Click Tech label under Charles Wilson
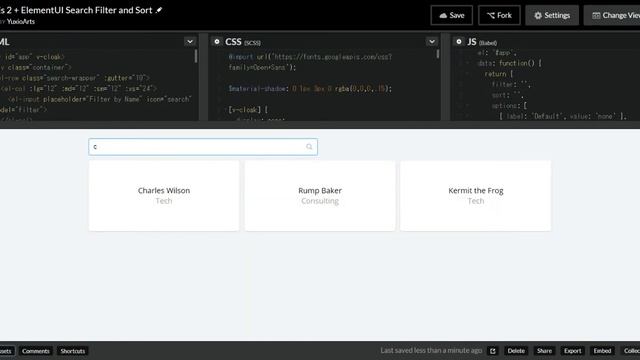 point(164,201)
